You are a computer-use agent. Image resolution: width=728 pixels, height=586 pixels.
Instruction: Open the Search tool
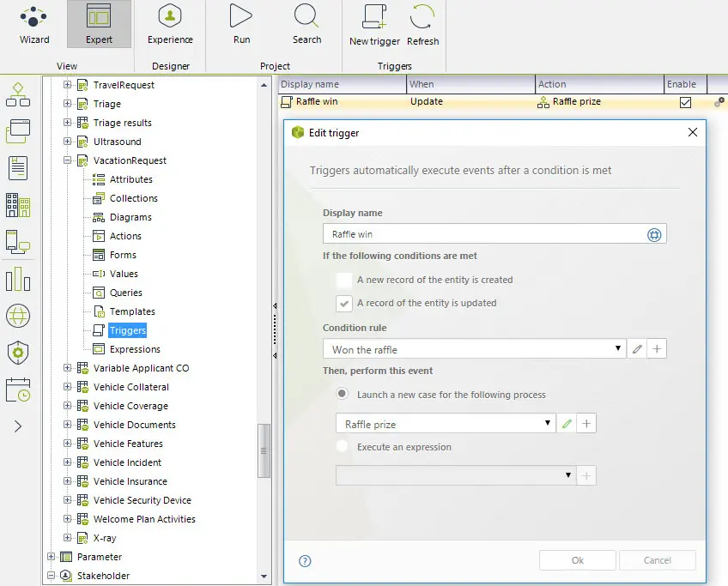306,25
